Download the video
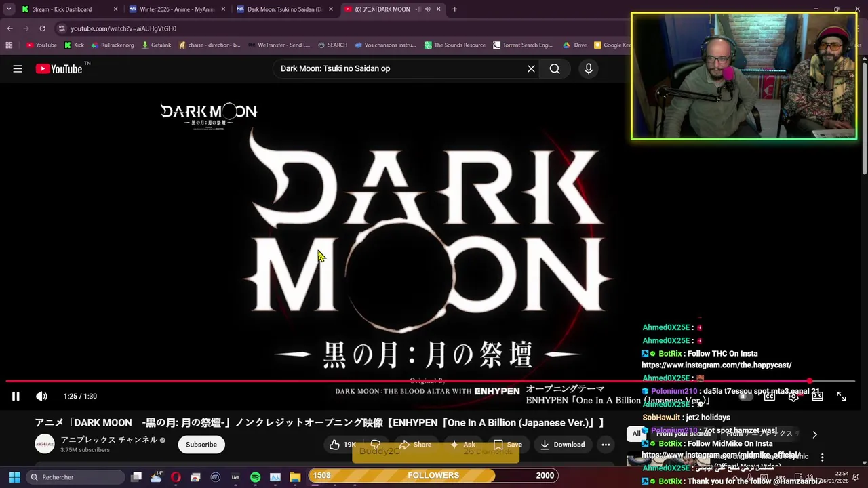868x488 pixels. pyautogui.click(x=562, y=445)
